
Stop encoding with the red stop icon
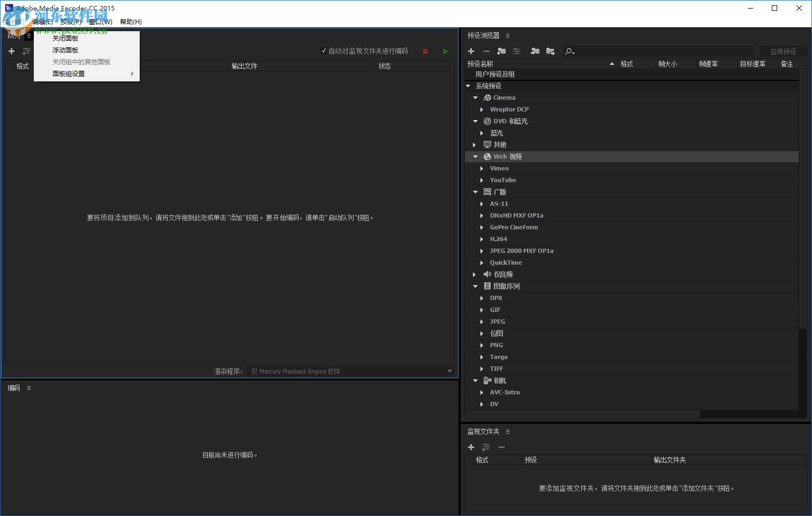pyautogui.click(x=425, y=51)
